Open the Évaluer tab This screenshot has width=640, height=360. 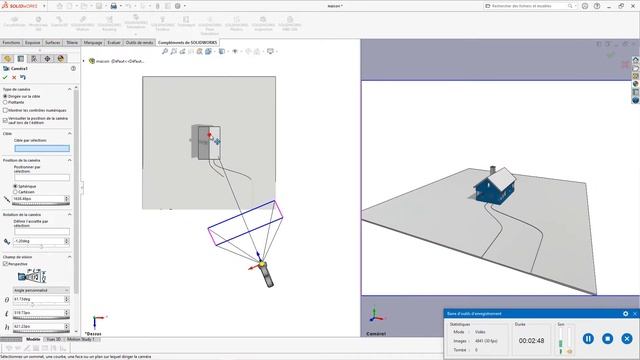tap(114, 42)
